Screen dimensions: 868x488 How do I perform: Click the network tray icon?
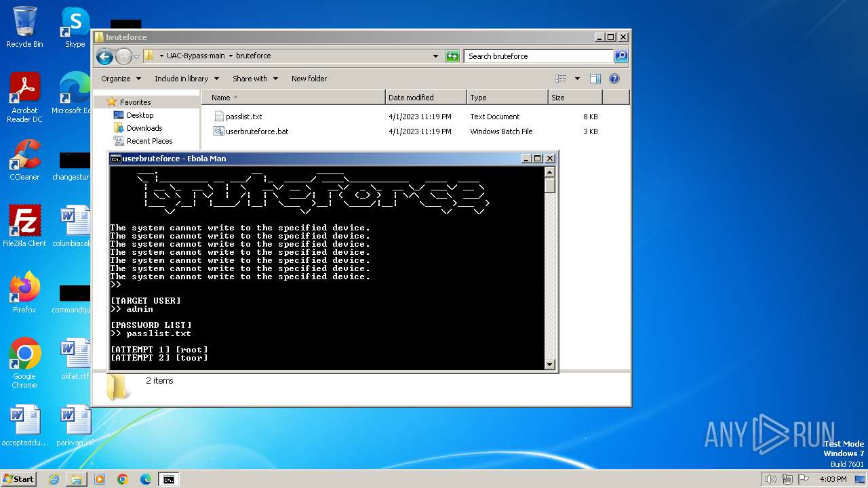click(787, 479)
